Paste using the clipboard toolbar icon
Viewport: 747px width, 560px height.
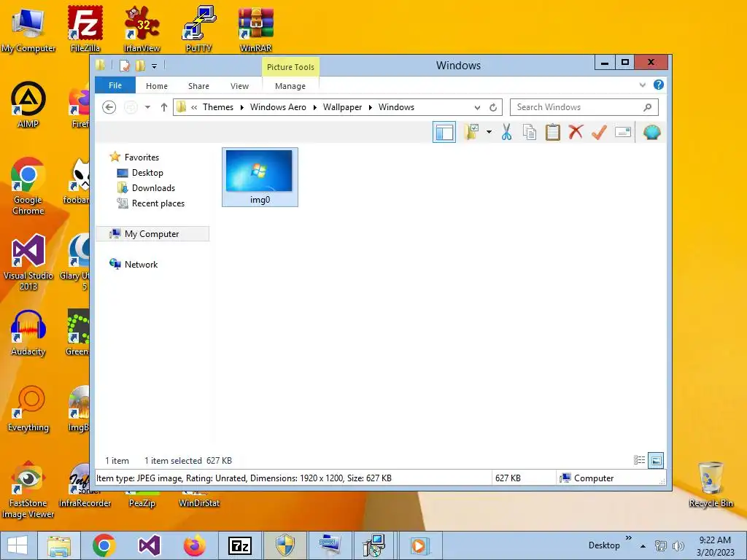pos(553,132)
